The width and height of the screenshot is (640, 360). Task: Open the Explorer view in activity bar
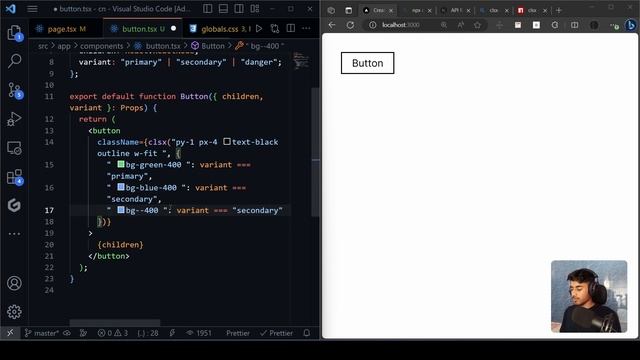coord(14,33)
